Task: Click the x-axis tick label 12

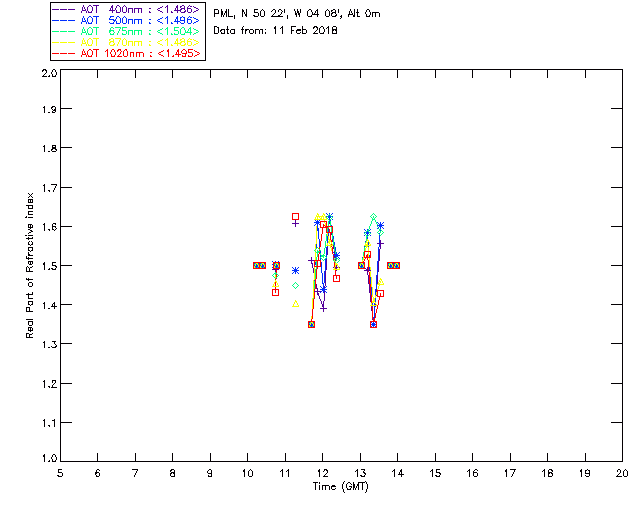Action: tap(322, 473)
